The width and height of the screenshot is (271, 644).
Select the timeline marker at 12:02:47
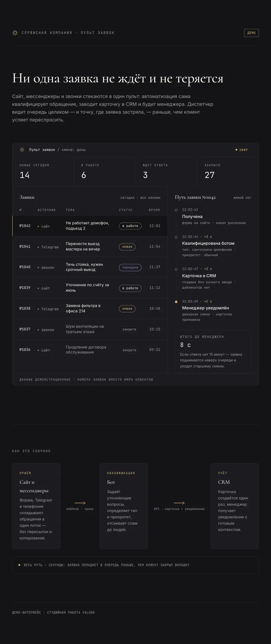[176, 269]
